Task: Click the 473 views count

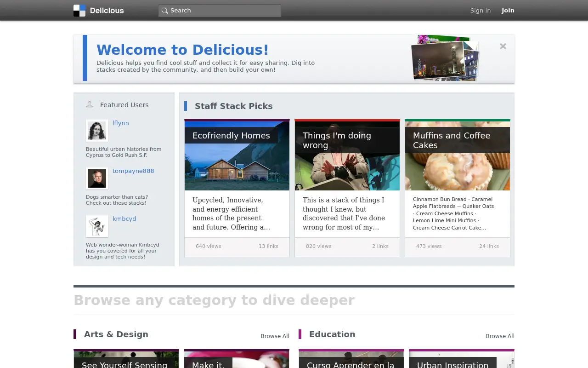Action: (429, 246)
